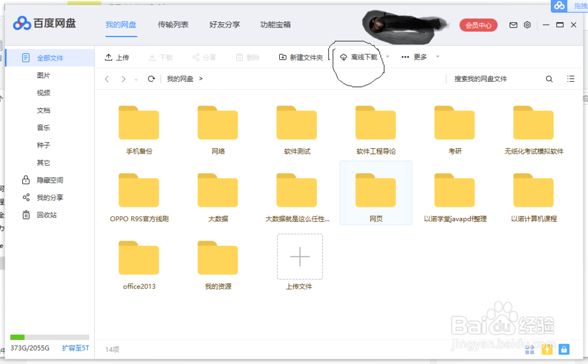Screen dimensions: 588x364
Task: Open the 功能宝箱 tab
Action: [x=276, y=25]
